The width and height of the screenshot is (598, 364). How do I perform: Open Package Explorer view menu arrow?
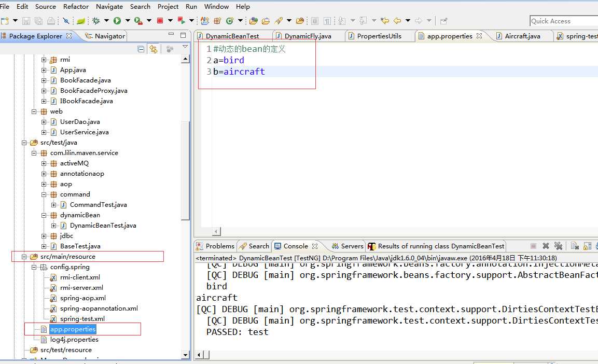click(185, 47)
